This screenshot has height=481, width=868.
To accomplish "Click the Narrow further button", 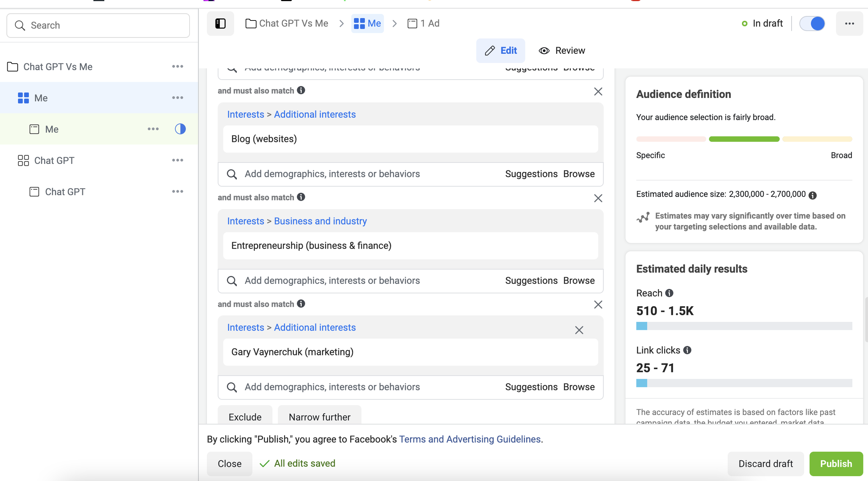I will [319, 417].
